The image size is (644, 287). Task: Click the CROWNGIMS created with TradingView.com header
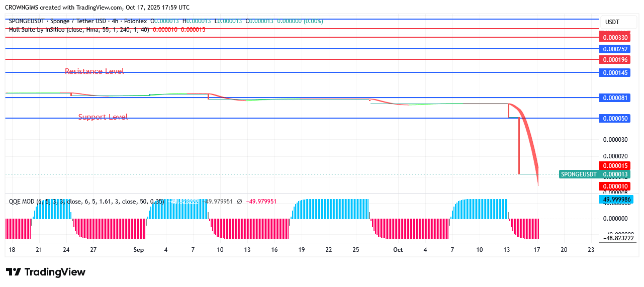98,8
